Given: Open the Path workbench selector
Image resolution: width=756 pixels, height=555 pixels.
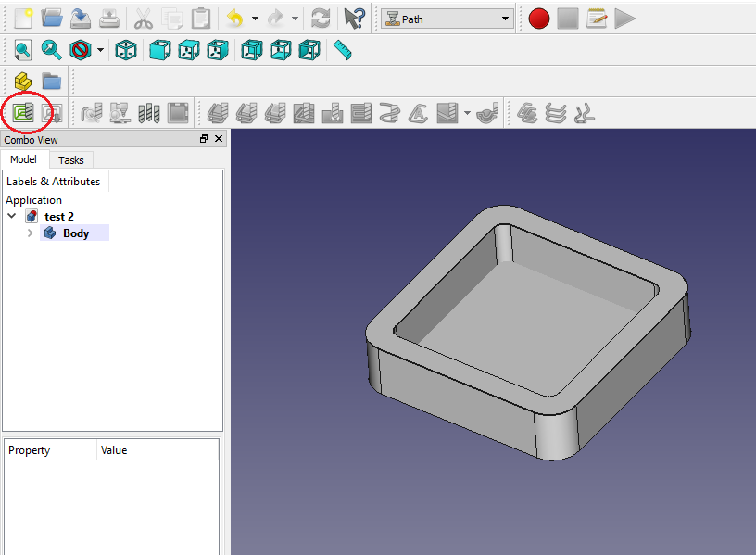Looking at the screenshot, I should pyautogui.click(x=447, y=18).
